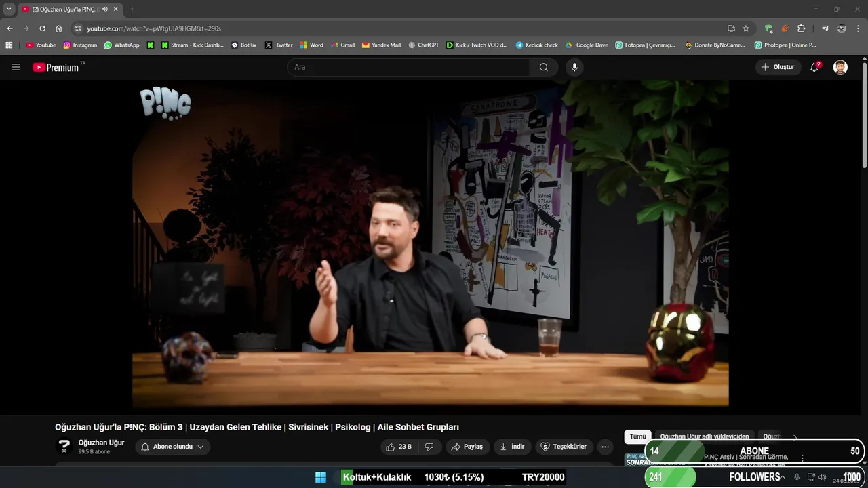Click the video player frame
868x488 pixels.
(430, 243)
